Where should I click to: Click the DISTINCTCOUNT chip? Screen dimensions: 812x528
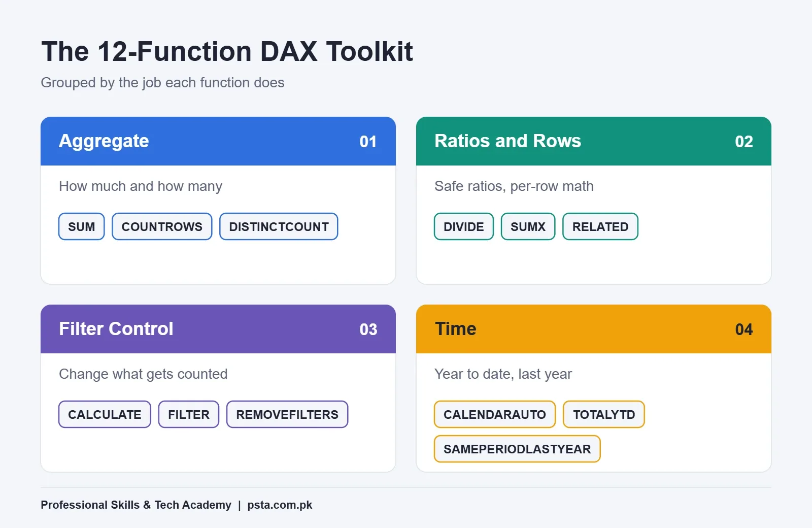[x=279, y=226]
